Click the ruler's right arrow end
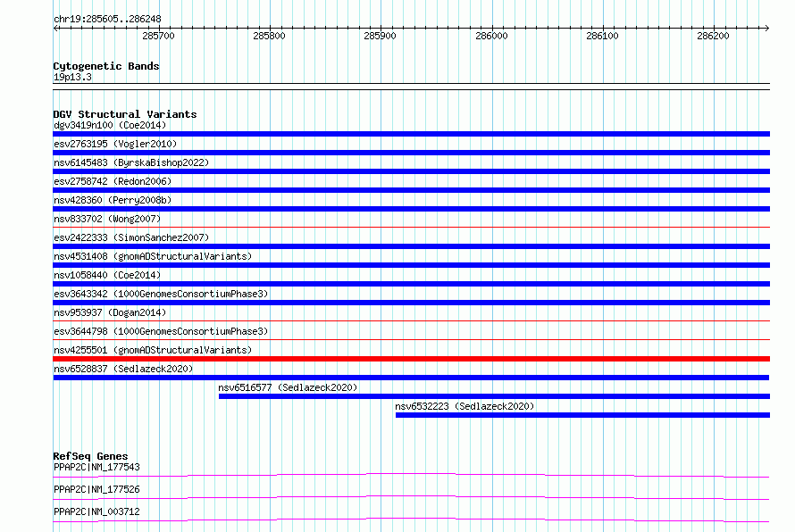 tap(767, 28)
